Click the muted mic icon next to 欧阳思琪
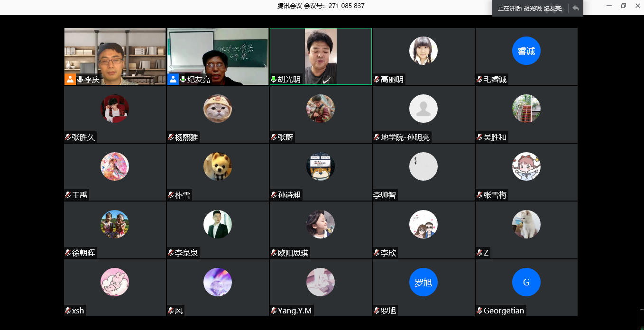Screen dimensions: 644x330 (274, 253)
